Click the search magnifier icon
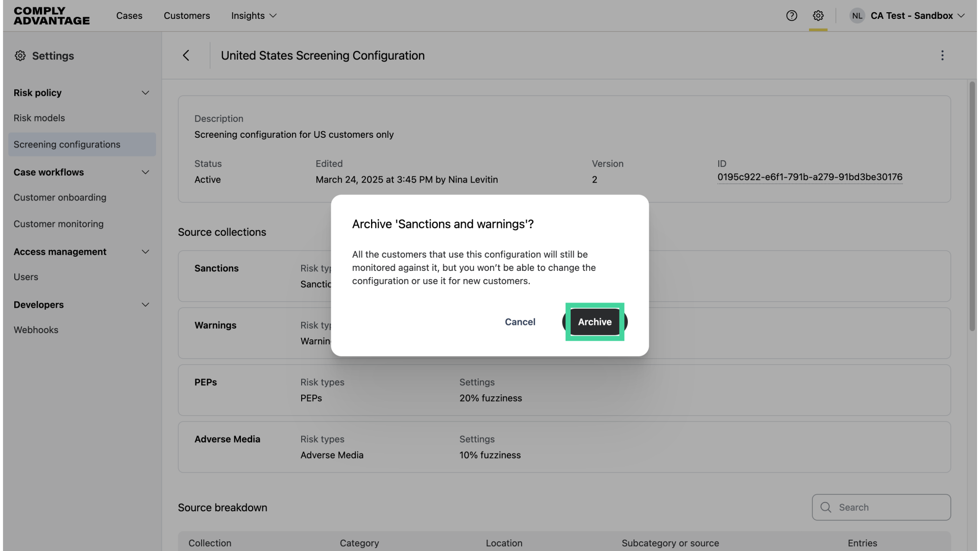 coord(825,507)
